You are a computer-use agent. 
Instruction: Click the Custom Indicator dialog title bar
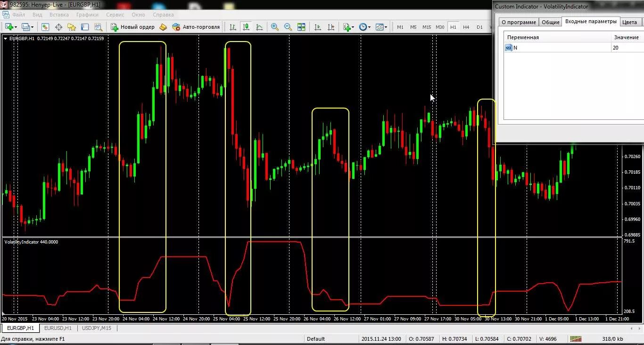tap(568, 7)
